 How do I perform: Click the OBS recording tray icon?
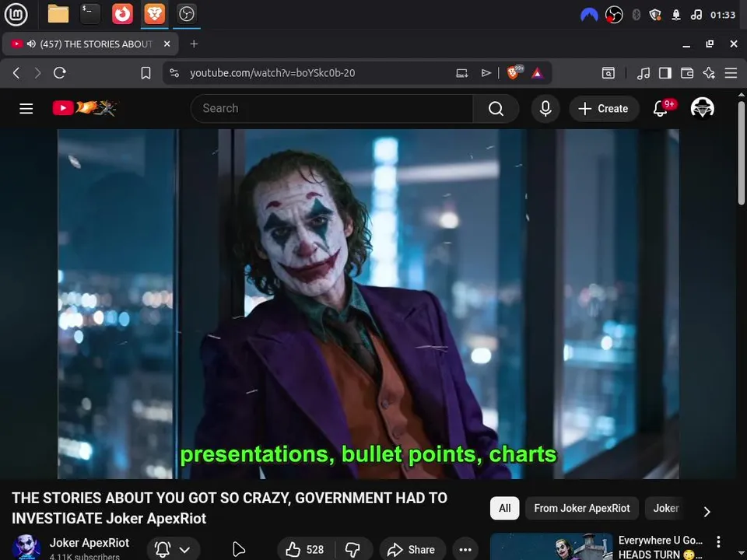click(x=614, y=16)
